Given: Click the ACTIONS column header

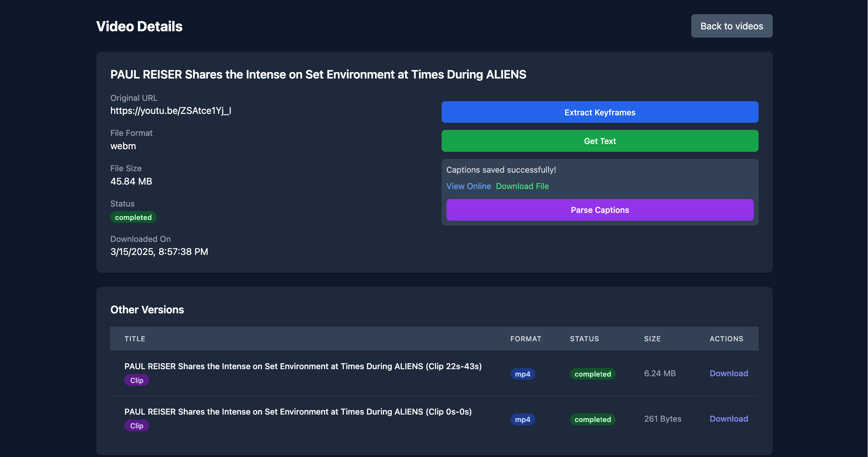Looking at the screenshot, I should click(726, 339).
